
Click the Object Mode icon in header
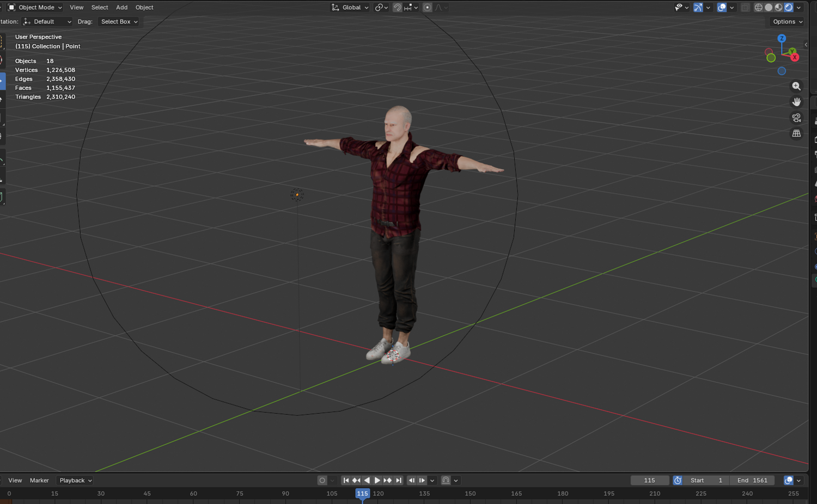(x=11, y=8)
